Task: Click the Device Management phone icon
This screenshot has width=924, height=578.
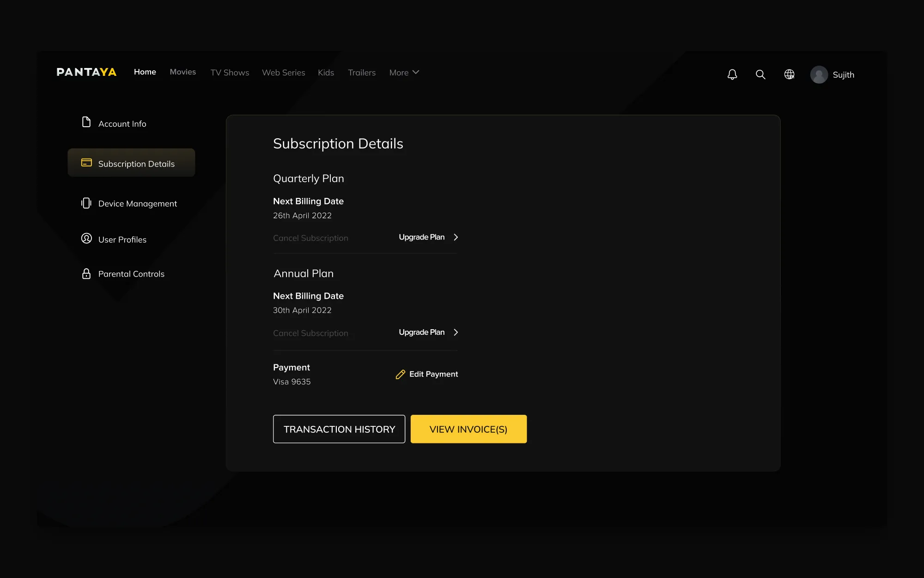Action: 86,203
